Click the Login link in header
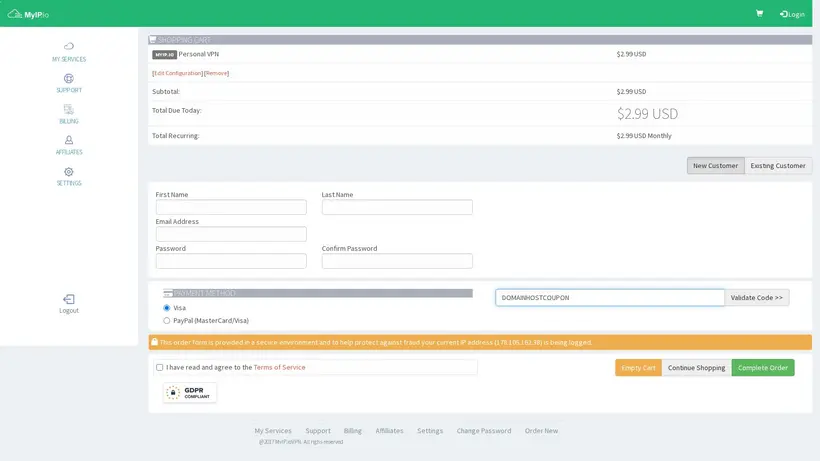The width and height of the screenshot is (820, 461). pos(792,14)
